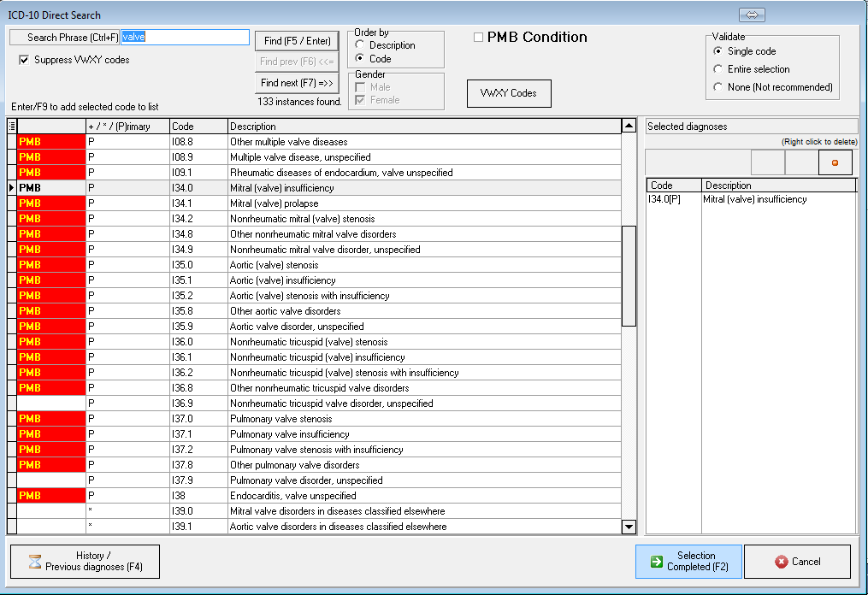This screenshot has height=595, width=868.
Task: Click the row pointer arrow beside I34.0
Action: (11, 187)
